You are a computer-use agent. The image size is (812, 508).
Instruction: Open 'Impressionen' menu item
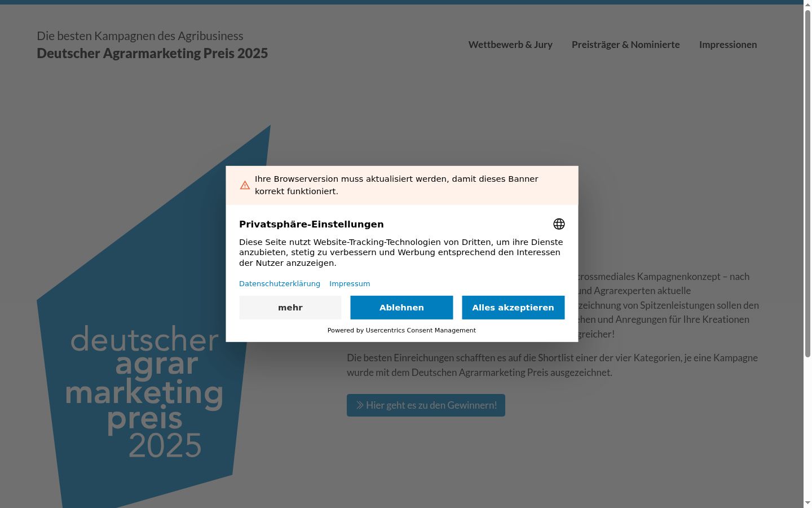pos(728,45)
